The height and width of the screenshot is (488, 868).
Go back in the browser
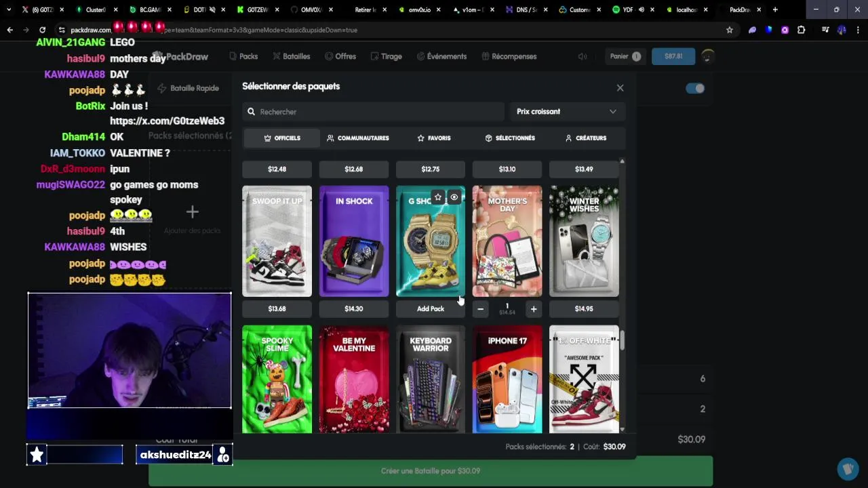9,30
